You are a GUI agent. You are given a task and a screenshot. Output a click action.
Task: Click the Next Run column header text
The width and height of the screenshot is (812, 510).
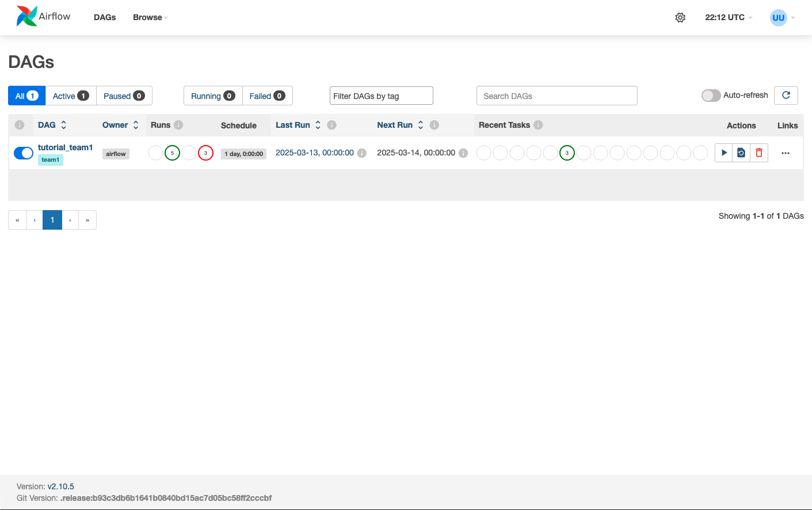click(395, 125)
